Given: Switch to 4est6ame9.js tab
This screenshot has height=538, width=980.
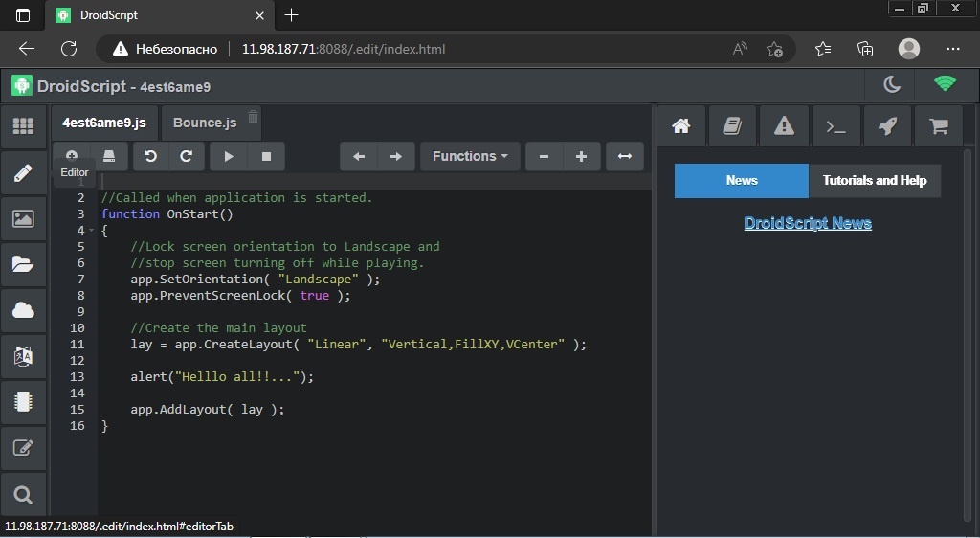Looking at the screenshot, I should click(104, 123).
